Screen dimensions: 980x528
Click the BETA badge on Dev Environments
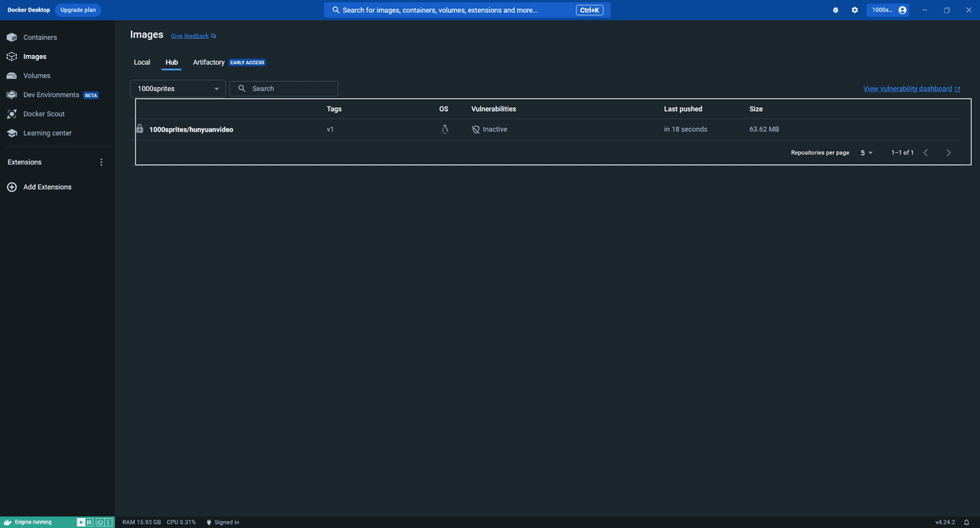(x=91, y=95)
